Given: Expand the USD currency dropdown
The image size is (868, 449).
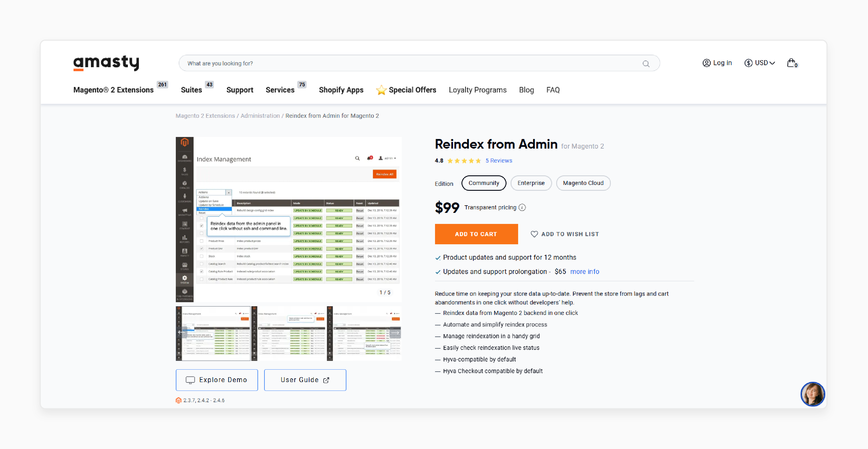Looking at the screenshot, I should coord(760,63).
